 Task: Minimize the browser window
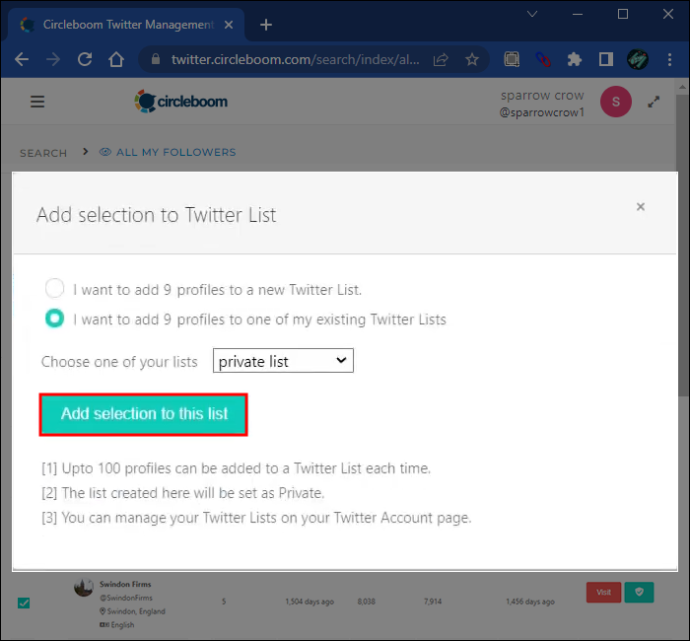coord(577,15)
